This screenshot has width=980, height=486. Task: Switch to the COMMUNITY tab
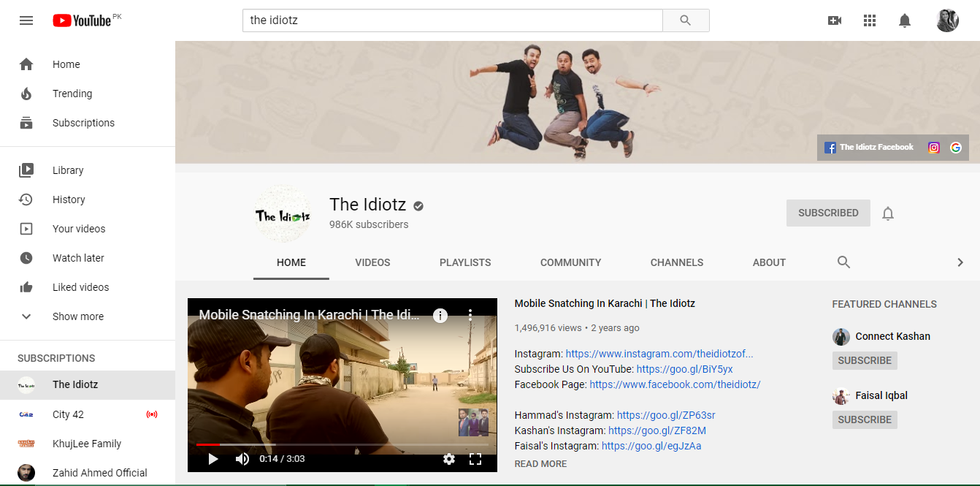tap(571, 262)
